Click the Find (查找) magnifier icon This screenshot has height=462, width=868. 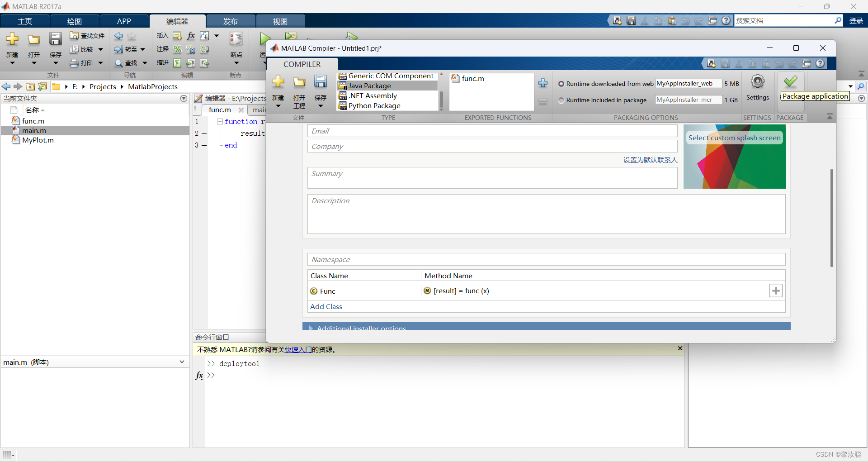pyautogui.click(x=118, y=63)
